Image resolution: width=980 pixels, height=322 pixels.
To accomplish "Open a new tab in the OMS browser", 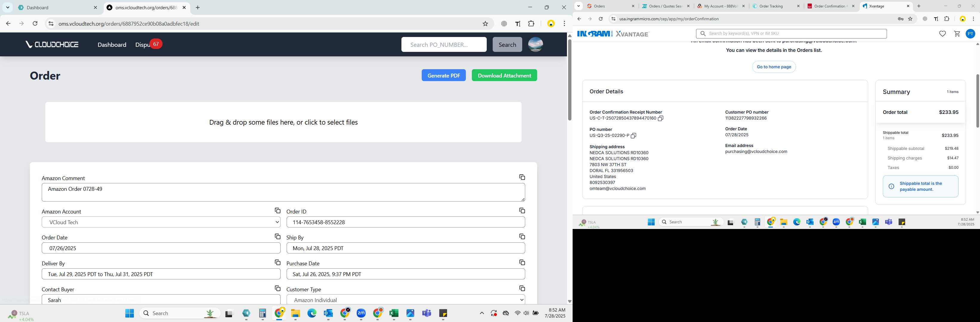I will [197, 8].
